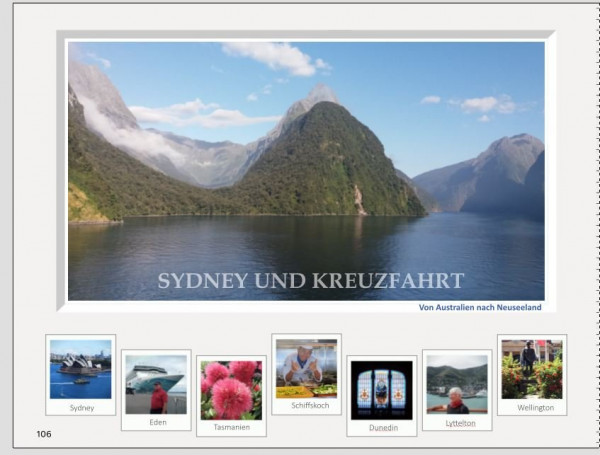The height and width of the screenshot is (455, 600).
Task: Click the dashed page edge line
Action: pyautogui.click(x=598, y=226)
